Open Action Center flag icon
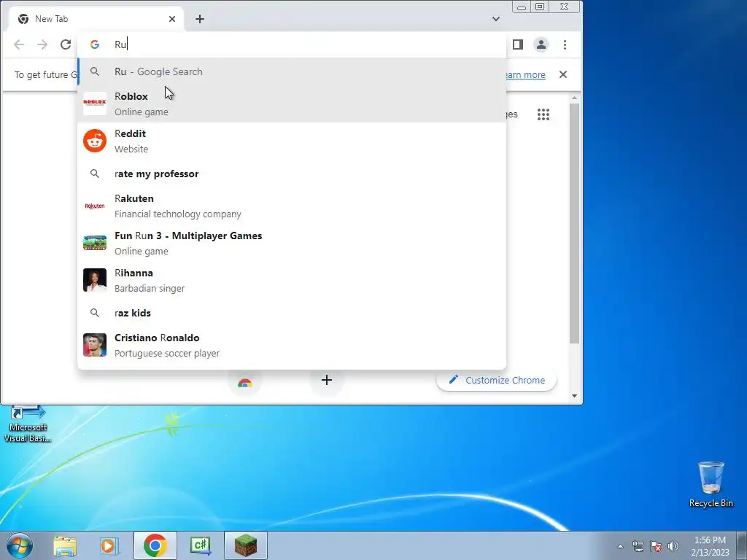 click(656, 546)
